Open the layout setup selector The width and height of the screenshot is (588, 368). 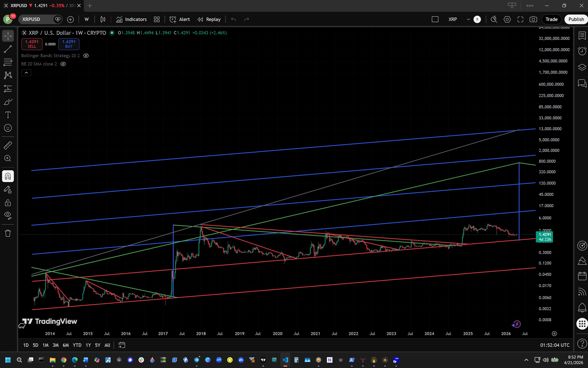click(435, 19)
